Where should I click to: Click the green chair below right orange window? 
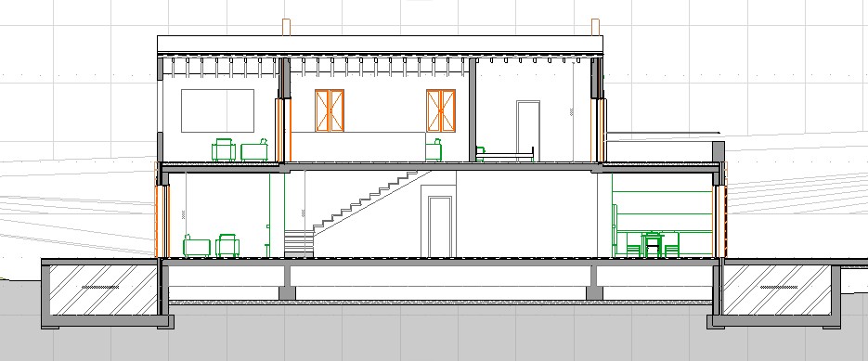pos(434,150)
